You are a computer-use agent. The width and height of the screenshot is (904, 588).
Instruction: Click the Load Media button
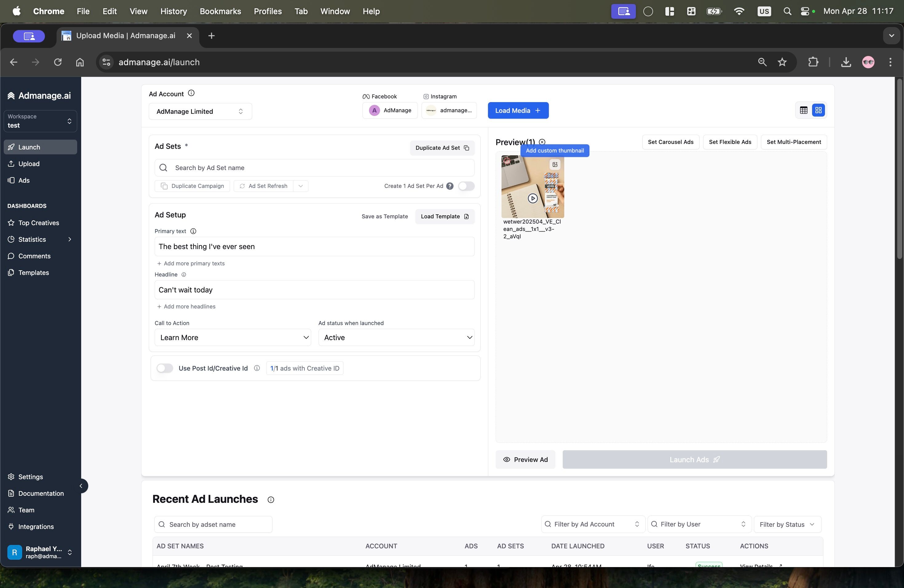point(518,110)
